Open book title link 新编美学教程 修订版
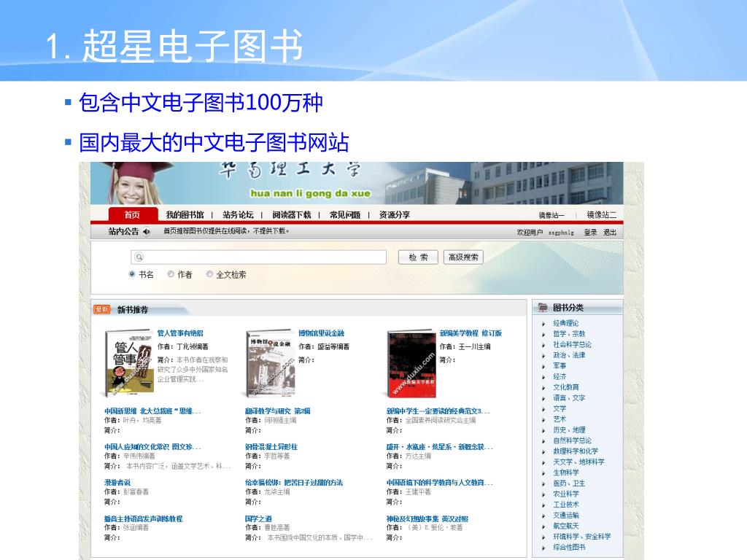 coord(471,333)
